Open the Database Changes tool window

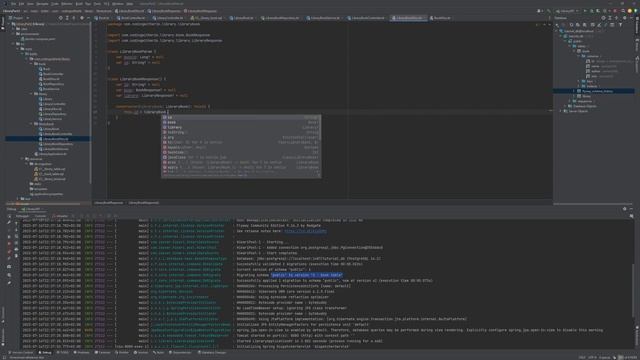tap(212, 352)
